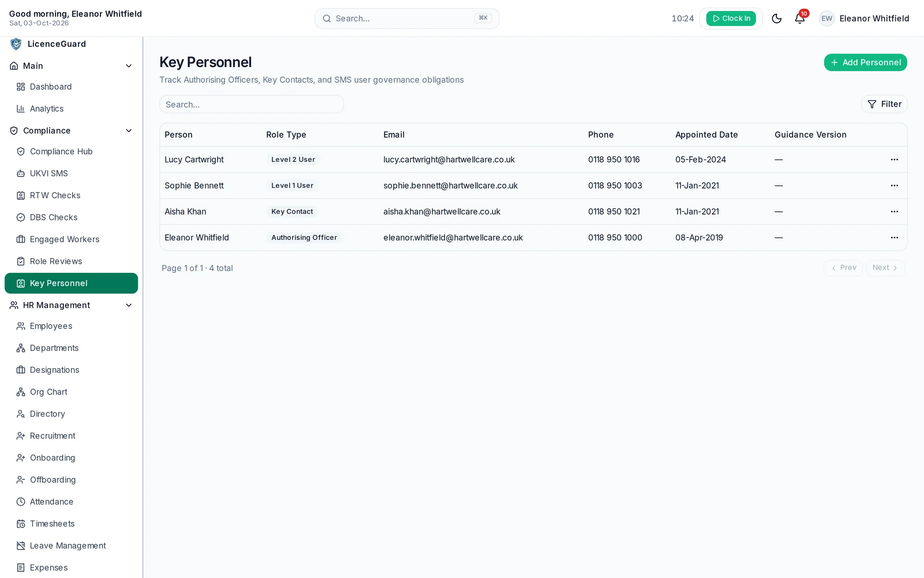Screen dimensions: 924x578
Task: Click lucy.cartwright@hartwellcare.co.uk email
Action: tap(449, 160)
